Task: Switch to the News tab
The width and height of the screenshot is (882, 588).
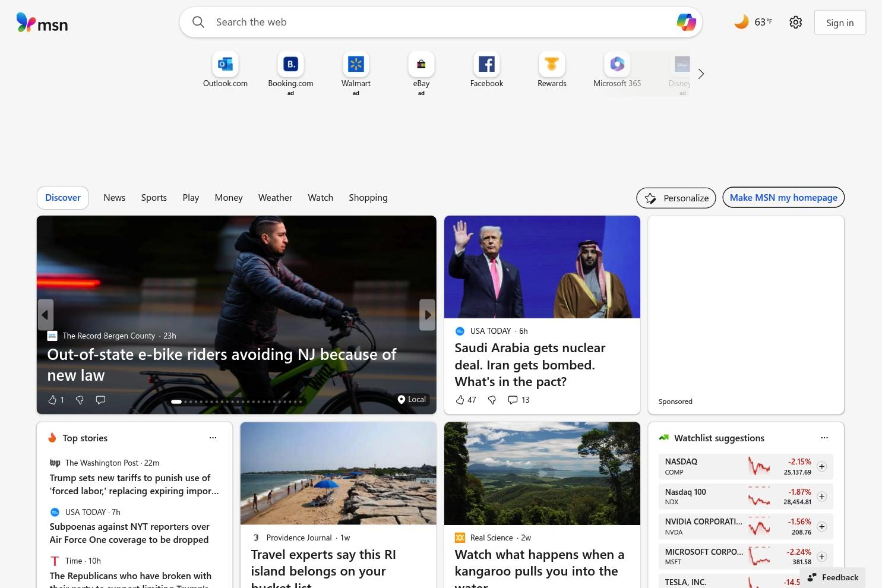Action: pyautogui.click(x=114, y=198)
